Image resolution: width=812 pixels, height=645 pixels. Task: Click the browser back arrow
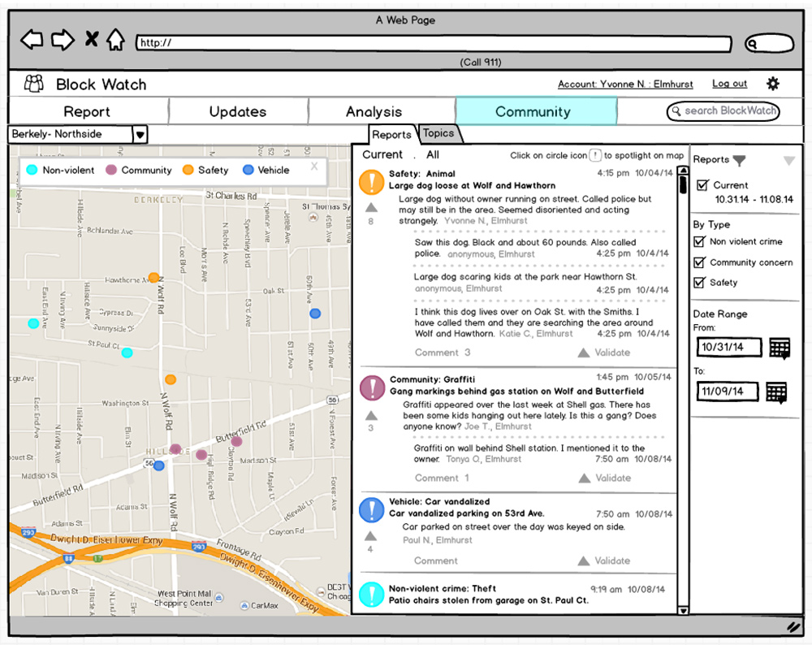click(x=32, y=41)
